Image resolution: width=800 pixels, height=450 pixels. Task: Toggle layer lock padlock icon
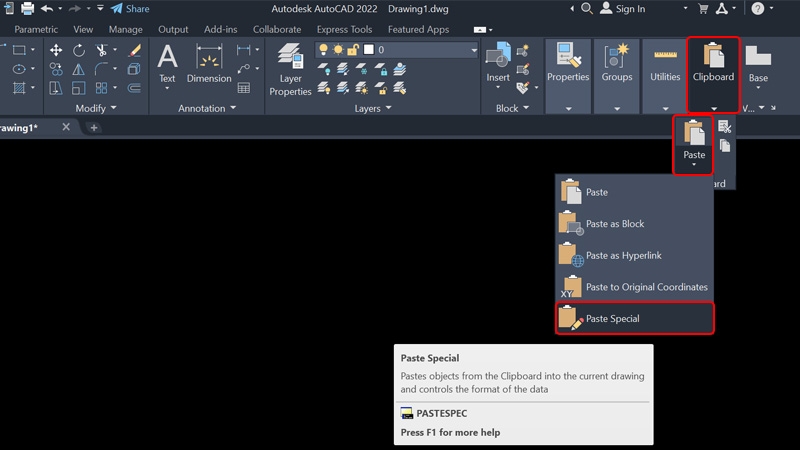point(353,49)
